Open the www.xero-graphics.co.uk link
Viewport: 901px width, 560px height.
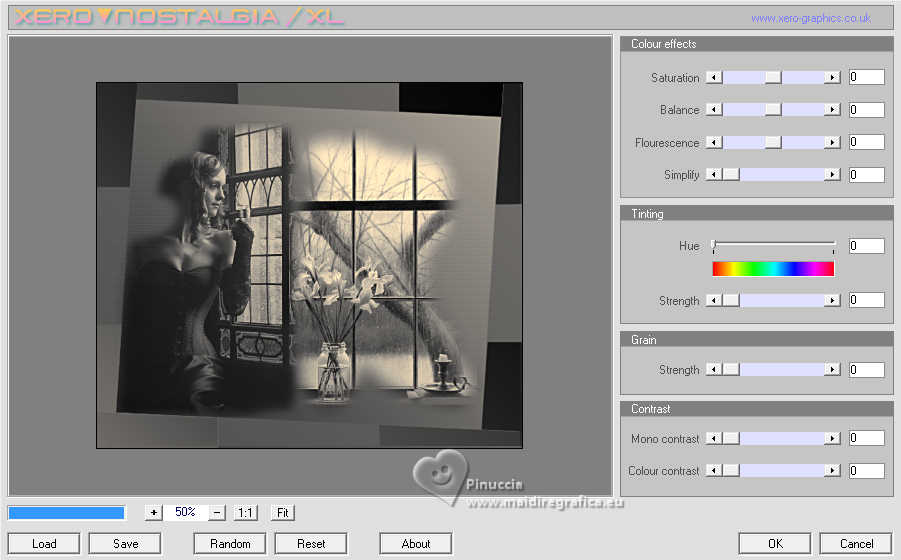point(811,18)
